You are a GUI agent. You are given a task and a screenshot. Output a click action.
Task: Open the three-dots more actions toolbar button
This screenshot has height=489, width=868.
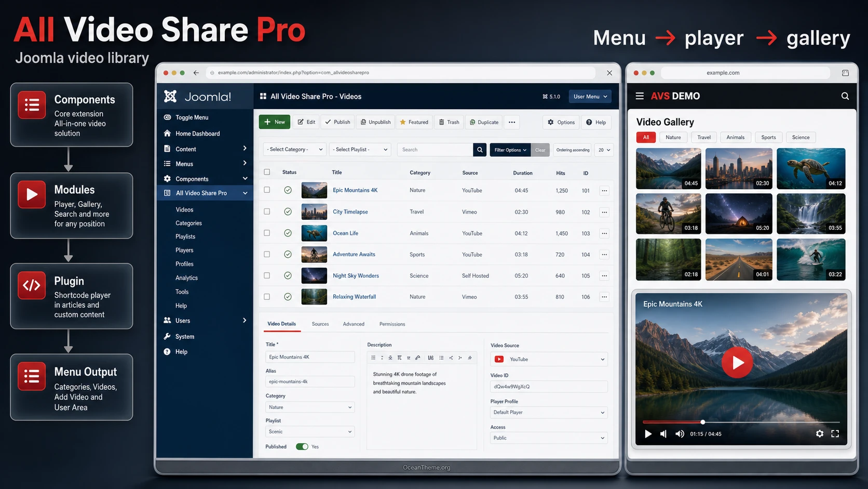512,122
